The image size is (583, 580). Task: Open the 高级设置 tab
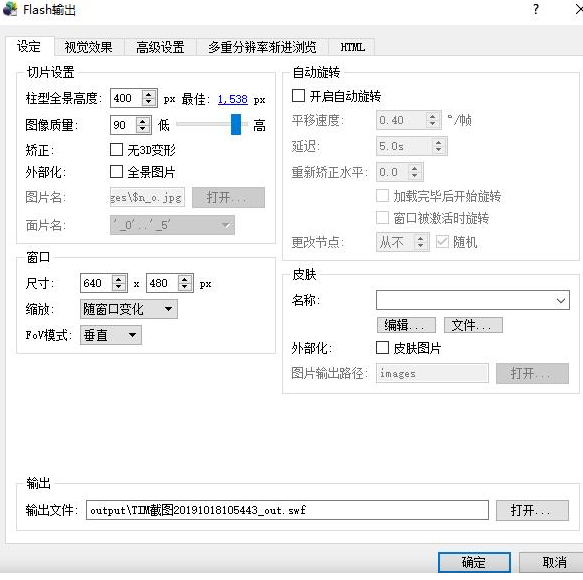pos(160,47)
